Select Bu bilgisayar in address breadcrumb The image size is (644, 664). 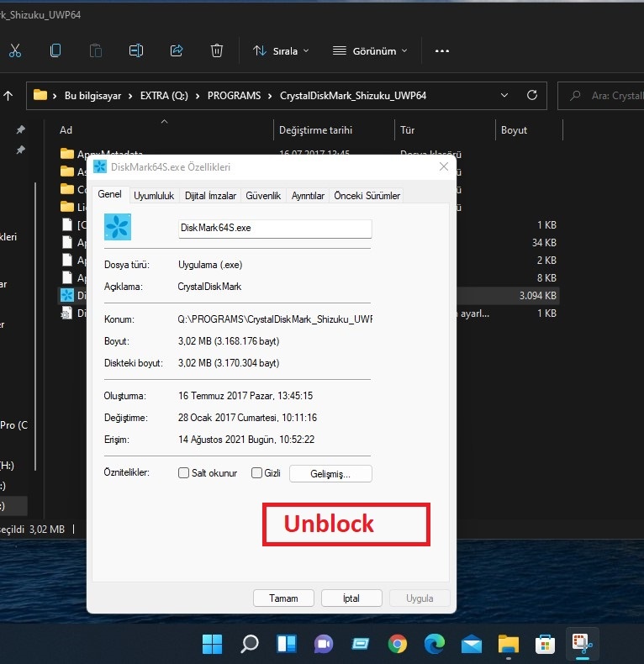92,96
